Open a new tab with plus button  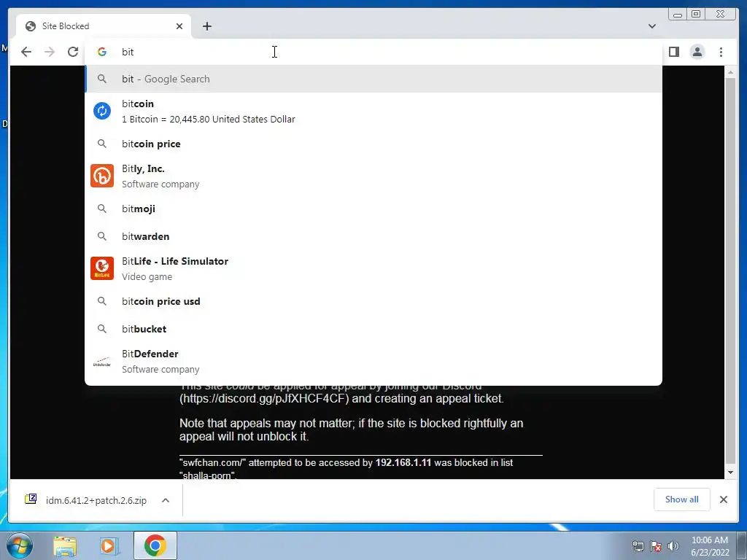206,26
